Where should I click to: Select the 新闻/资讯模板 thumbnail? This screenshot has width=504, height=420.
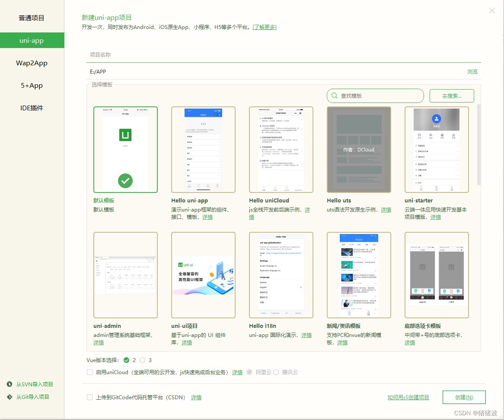tap(359, 275)
